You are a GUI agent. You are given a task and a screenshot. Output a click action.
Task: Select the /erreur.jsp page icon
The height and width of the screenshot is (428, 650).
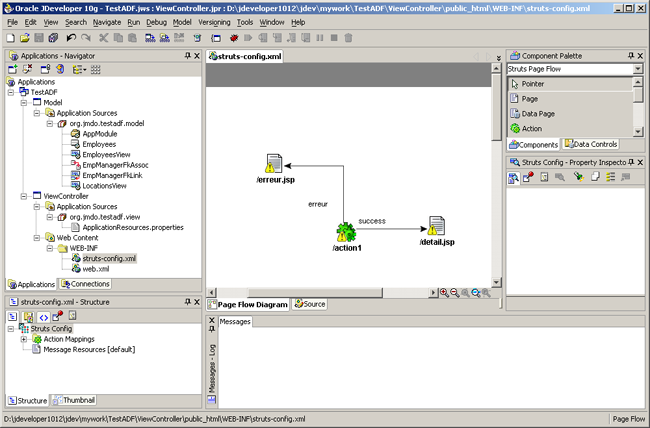pyautogui.click(x=271, y=165)
